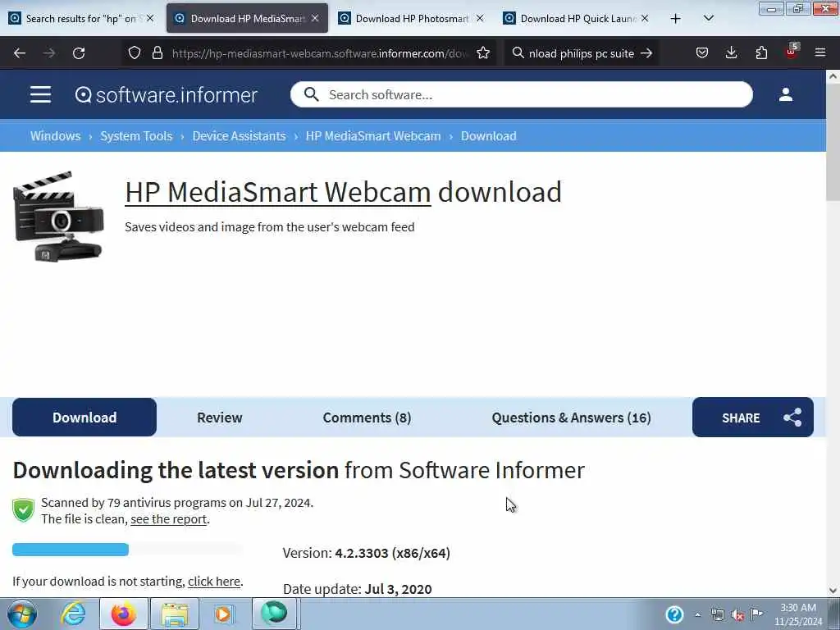Screen dimensions: 840x630
Task: Click the page vertical scrollbar thumb
Action: 833,143
